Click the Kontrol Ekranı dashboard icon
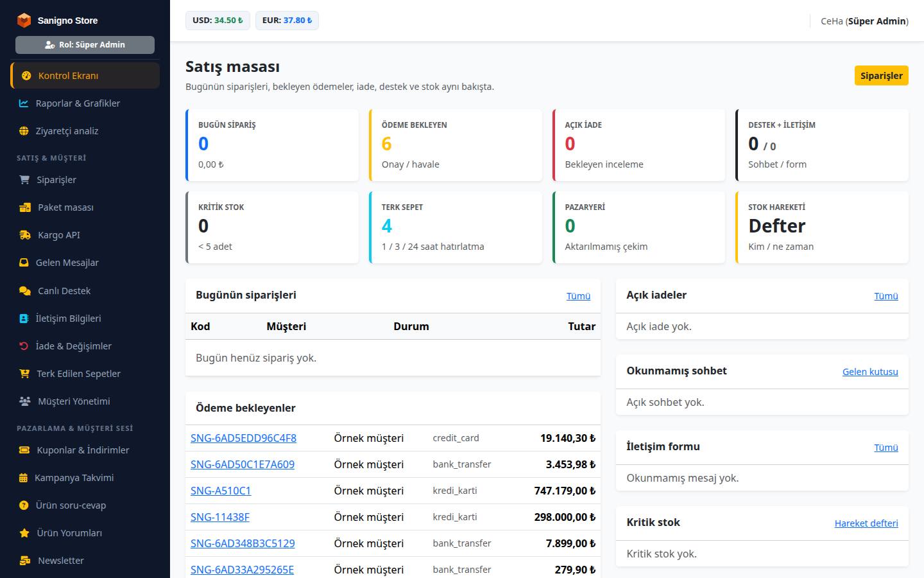This screenshot has height=578, width=924. (26, 76)
